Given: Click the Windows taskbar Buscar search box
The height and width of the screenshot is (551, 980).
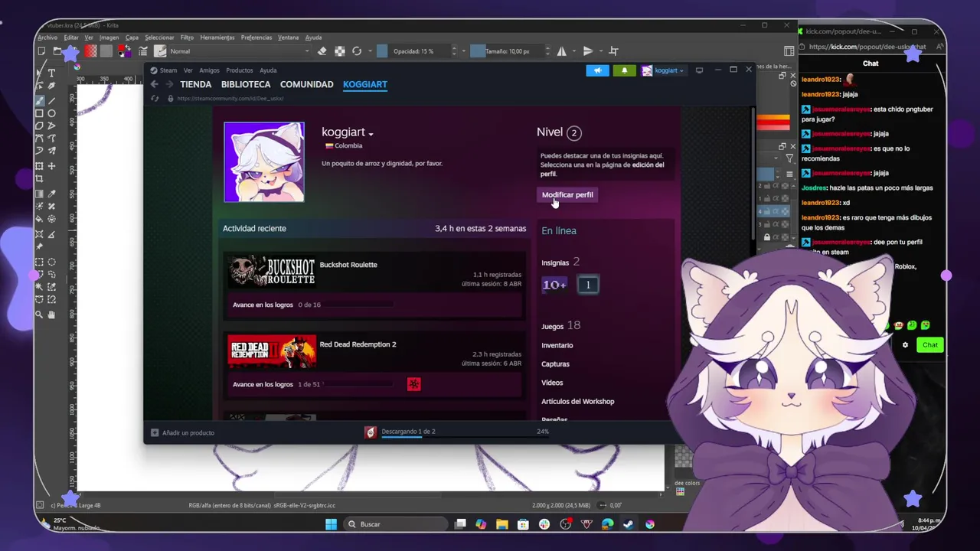Looking at the screenshot, I should click(x=394, y=524).
